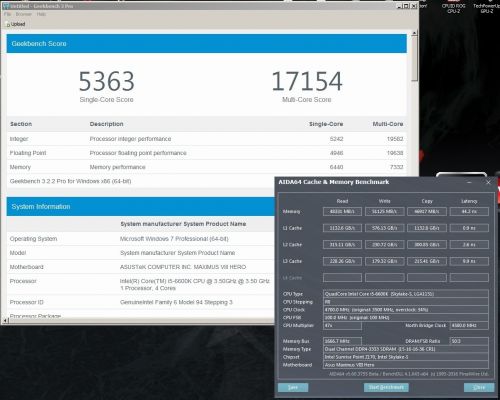Viewport: 500px width, 400px height.
Task: Click the North Bridge Clock field
Action: [x=469, y=325]
